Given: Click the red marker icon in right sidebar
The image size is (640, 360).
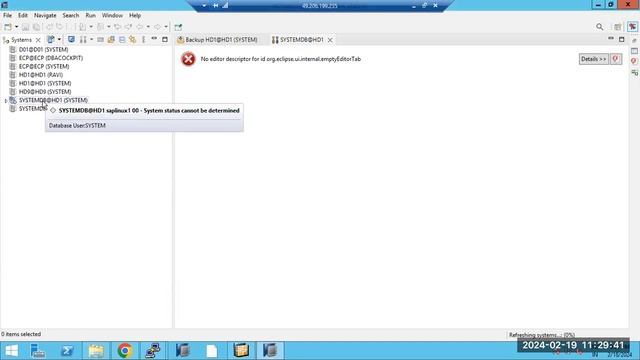Looking at the screenshot, I should [x=634, y=61].
